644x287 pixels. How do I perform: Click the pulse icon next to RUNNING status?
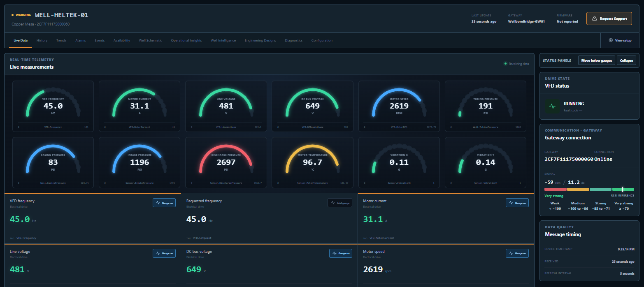click(552, 106)
